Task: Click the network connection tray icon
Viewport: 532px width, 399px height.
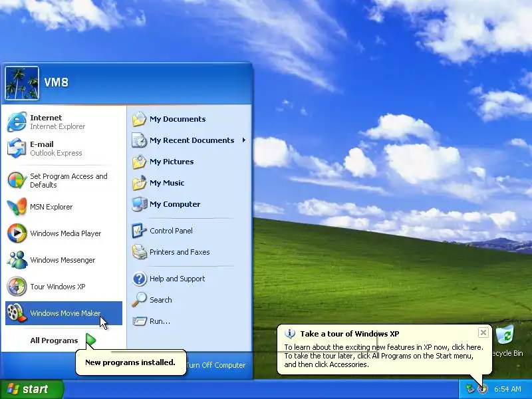Action: 470,389
